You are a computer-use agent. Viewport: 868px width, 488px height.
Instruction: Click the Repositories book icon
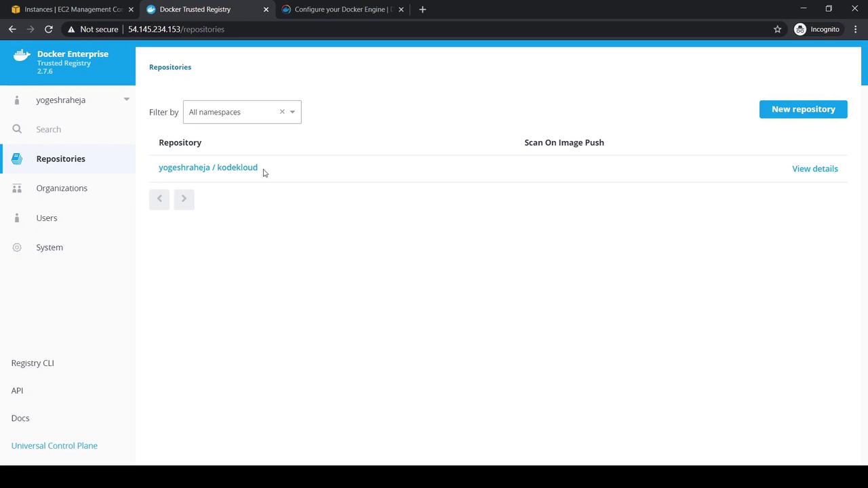[x=17, y=159]
